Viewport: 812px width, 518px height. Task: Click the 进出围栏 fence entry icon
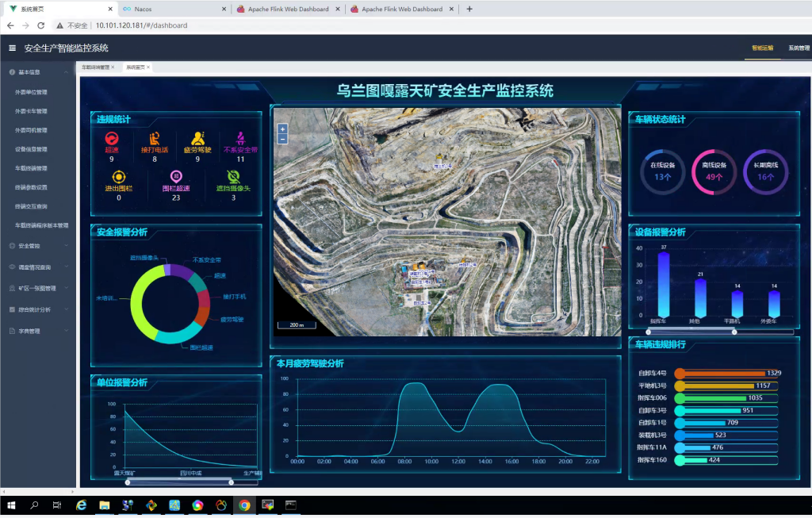tap(119, 176)
